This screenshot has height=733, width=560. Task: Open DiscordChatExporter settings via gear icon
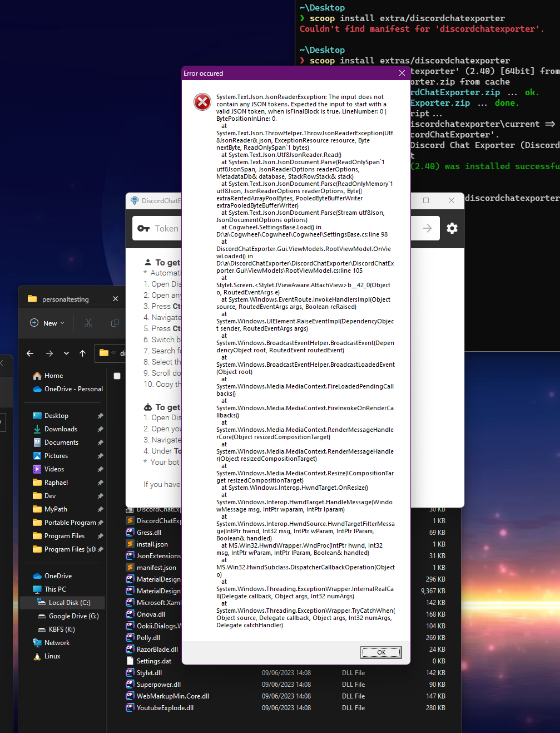[452, 228]
